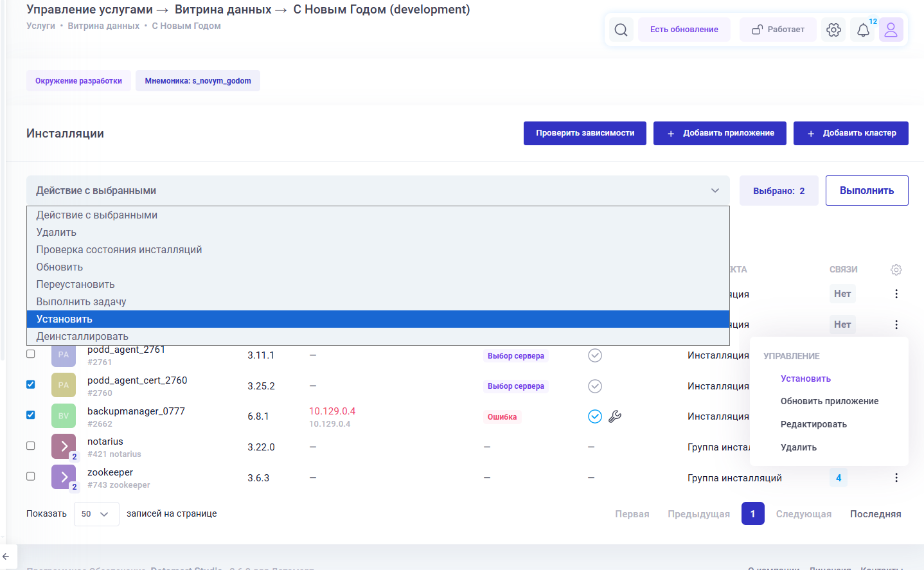Click the backupmanager_0777 name
The width and height of the screenshot is (924, 570).
[136, 411]
